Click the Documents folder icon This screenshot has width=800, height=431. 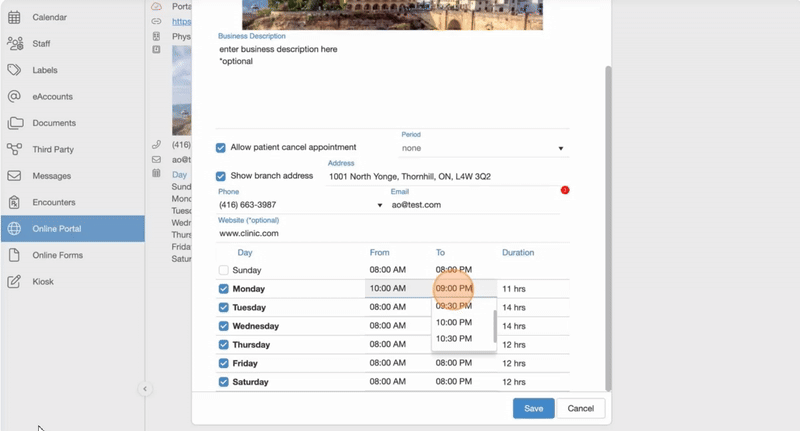click(15, 123)
